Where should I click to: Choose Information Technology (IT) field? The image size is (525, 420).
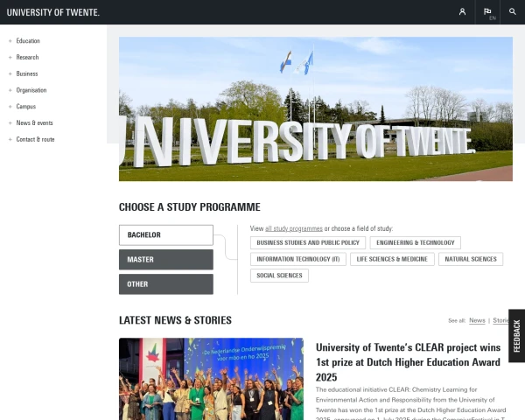click(298, 259)
